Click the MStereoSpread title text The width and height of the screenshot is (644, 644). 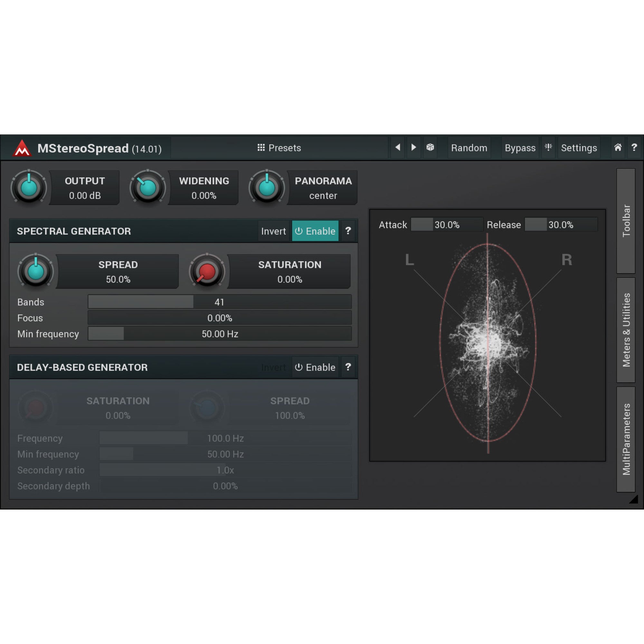[83, 148]
